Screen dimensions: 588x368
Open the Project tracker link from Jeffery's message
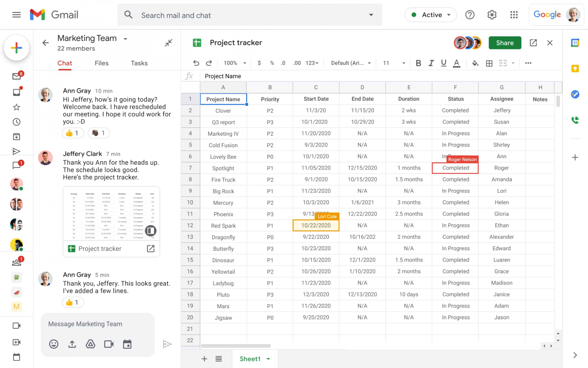151,248
